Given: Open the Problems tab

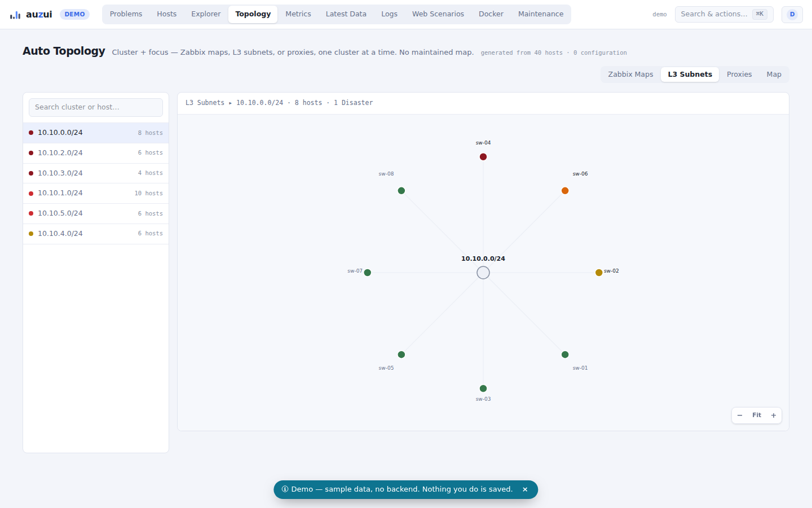Looking at the screenshot, I should (126, 14).
